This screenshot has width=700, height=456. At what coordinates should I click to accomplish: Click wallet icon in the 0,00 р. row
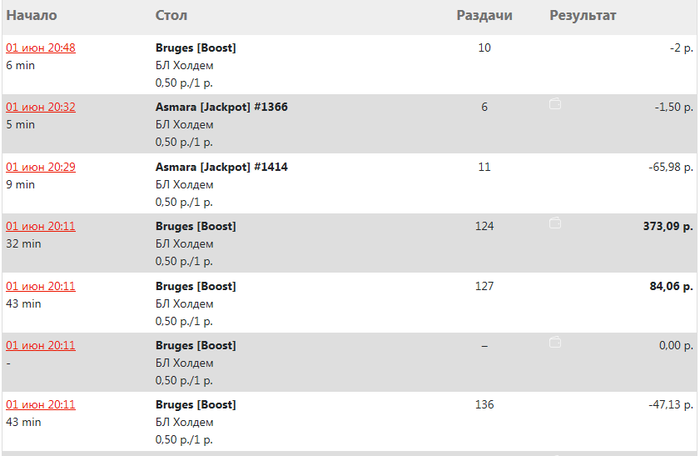click(x=555, y=342)
